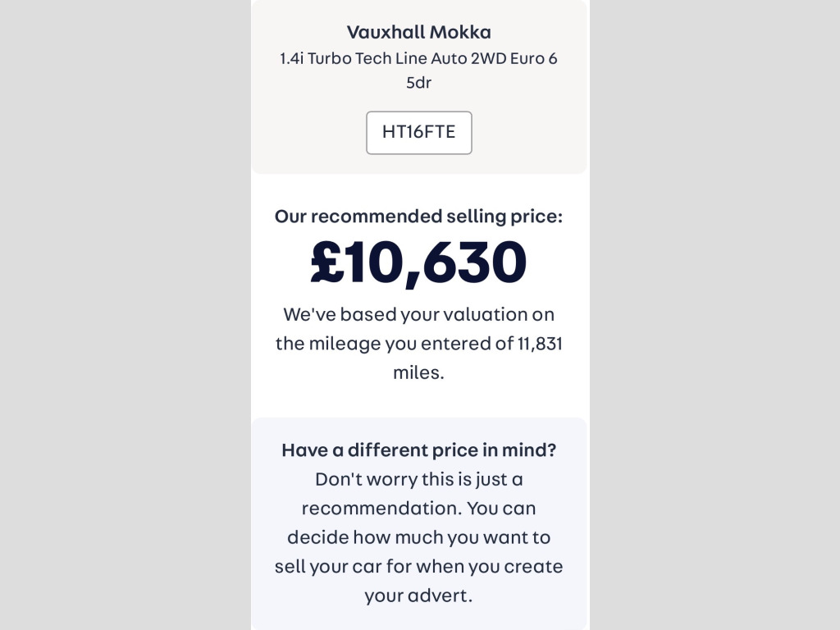Tap the your advert text

coord(418,596)
